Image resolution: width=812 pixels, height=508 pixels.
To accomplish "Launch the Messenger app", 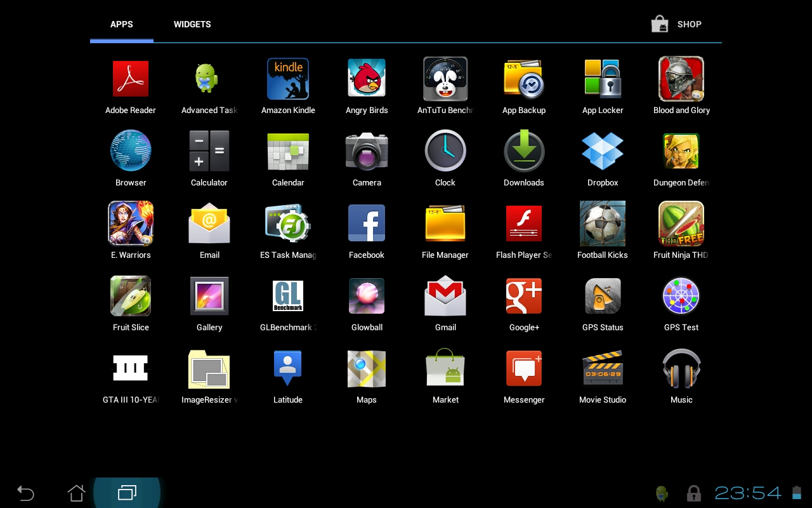I will click(524, 368).
